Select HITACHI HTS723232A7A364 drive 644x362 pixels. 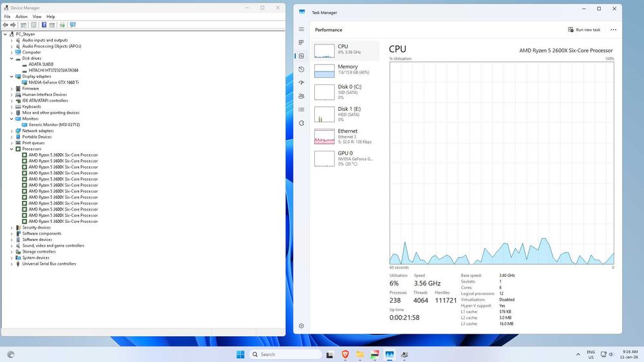click(x=53, y=70)
